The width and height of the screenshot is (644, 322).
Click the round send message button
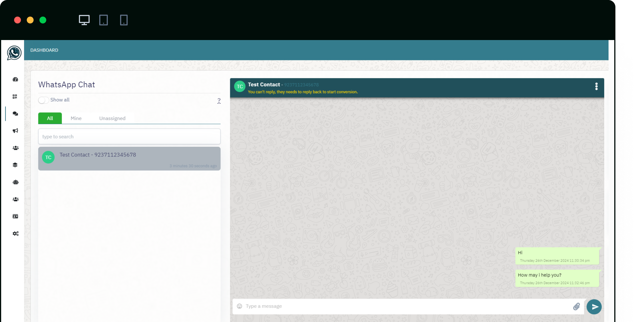coord(594,307)
